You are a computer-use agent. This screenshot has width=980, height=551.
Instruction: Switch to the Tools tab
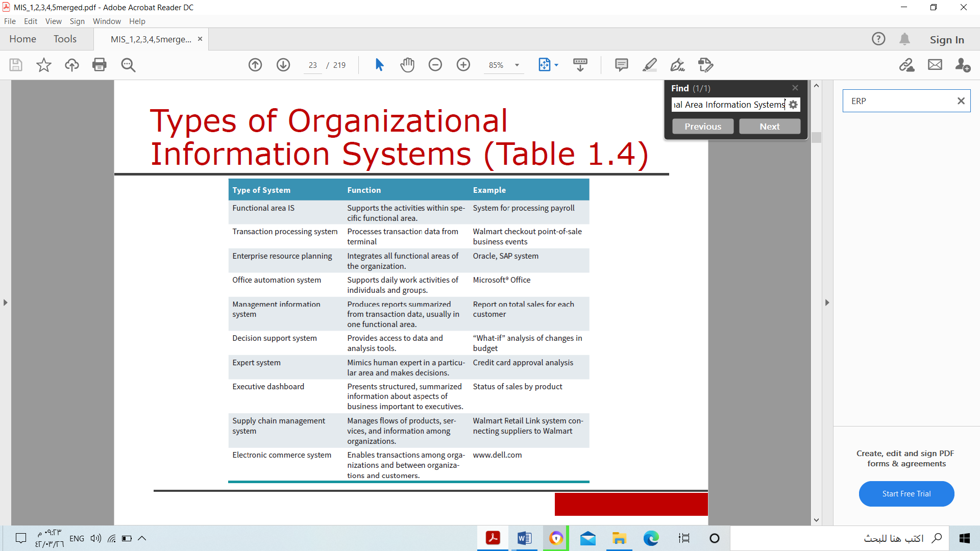click(65, 39)
